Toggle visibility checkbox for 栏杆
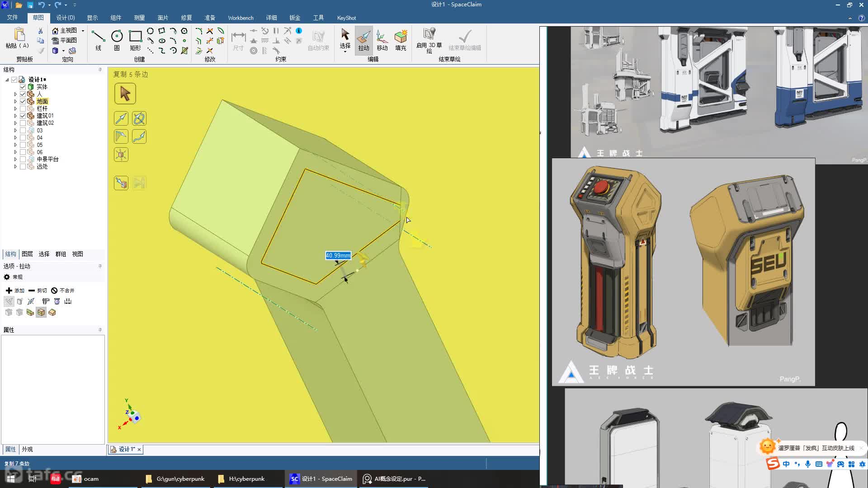868x488 pixels. [x=23, y=108]
